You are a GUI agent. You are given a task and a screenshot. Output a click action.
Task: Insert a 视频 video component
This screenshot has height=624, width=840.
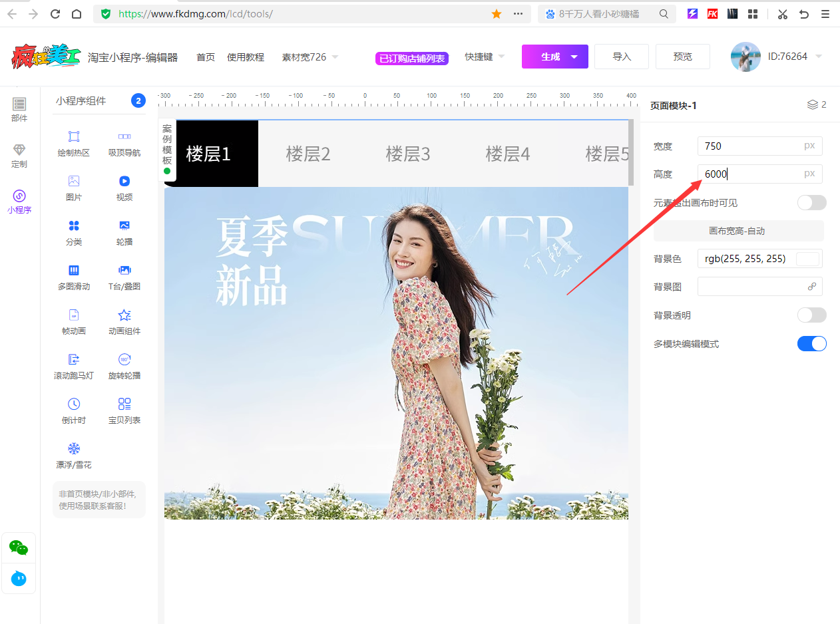tap(124, 188)
